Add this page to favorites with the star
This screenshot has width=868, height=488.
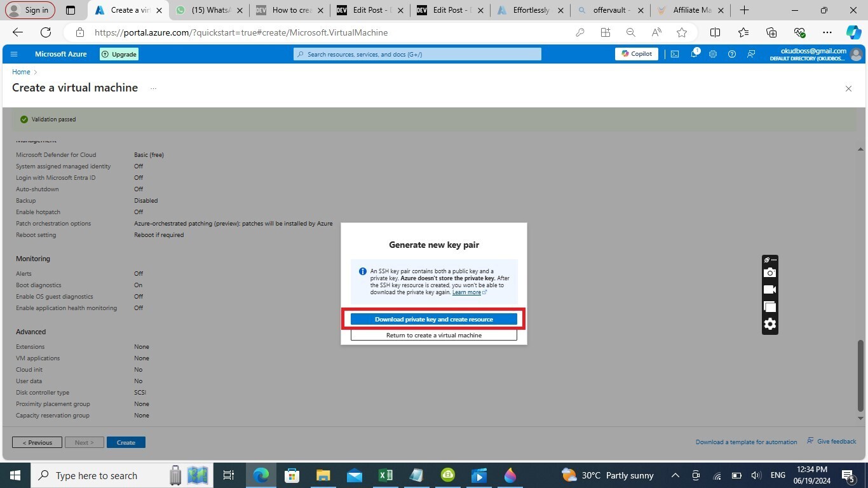682,32
